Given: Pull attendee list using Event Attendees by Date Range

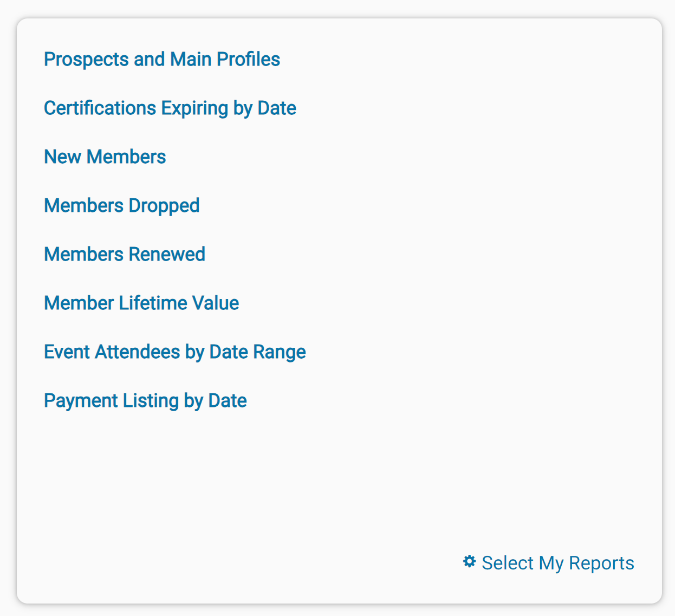Looking at the screenshot, I should [174, 352].
